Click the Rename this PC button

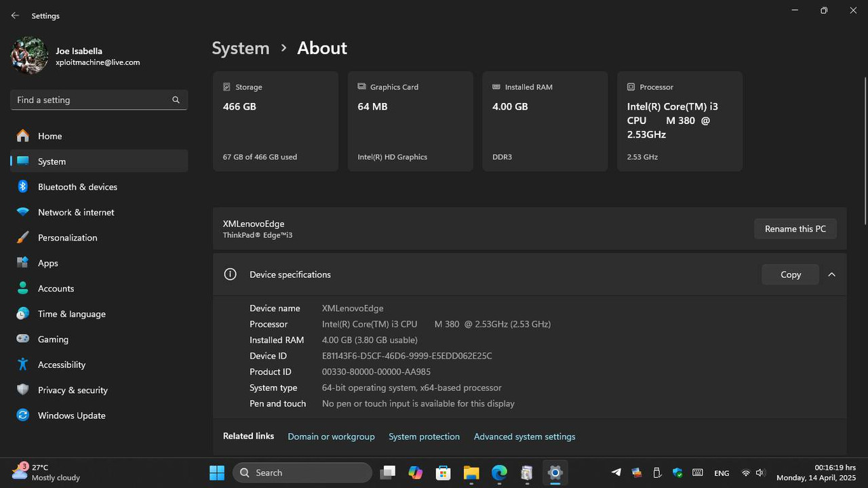(x=795, y=228)
